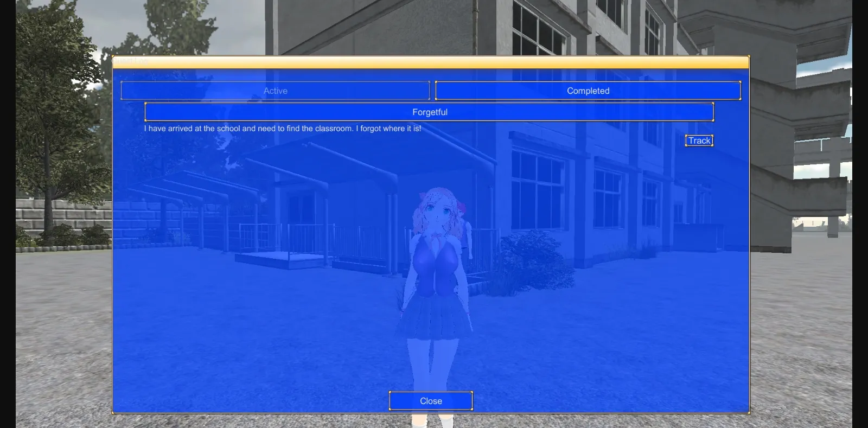
Task: Select the Forgetful quest description text
Action: (x=282, y=129)
